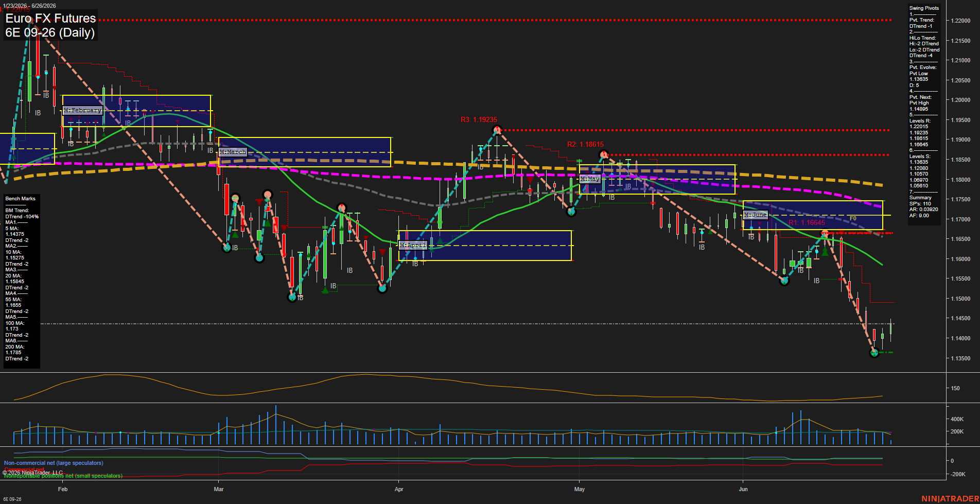Click the R2: 1.18615 resistance label

click(x=585, y=145)
